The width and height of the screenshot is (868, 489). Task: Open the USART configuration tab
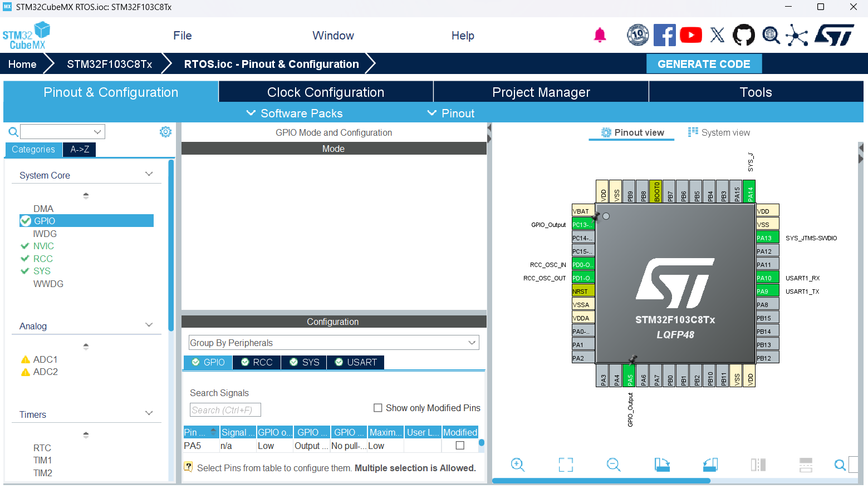coord(355,362)
